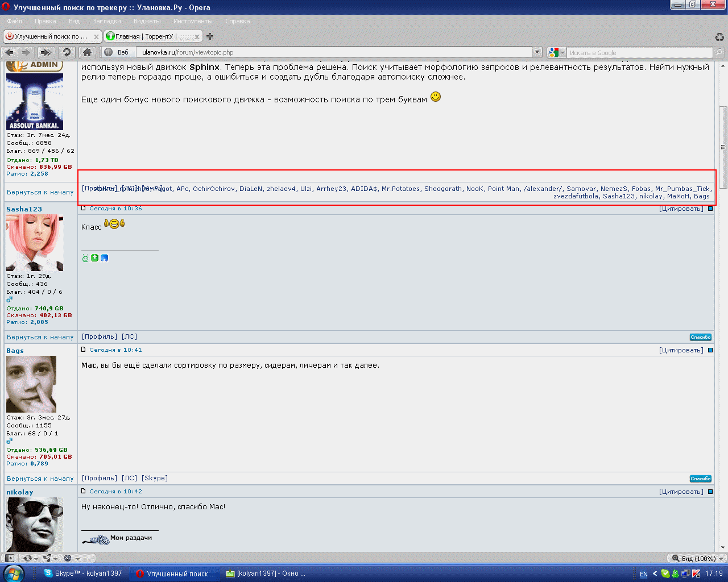Screen dimensions: 728x582
Task: Click the Fast Forward navigation button
Action: click(46, 52)
